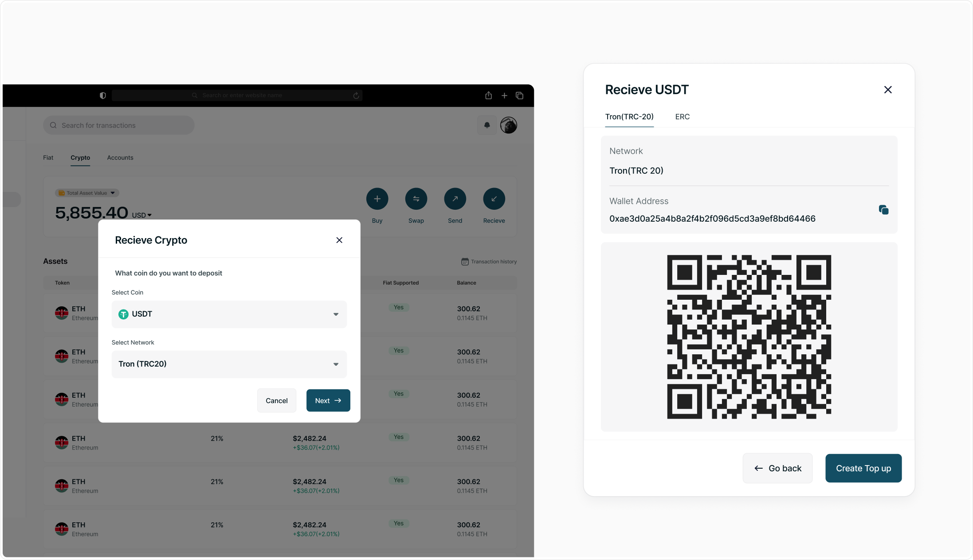Switch to the Accounts tab
Image resolution: width=973 pixels, height=560 pixels.
point(120,158)
